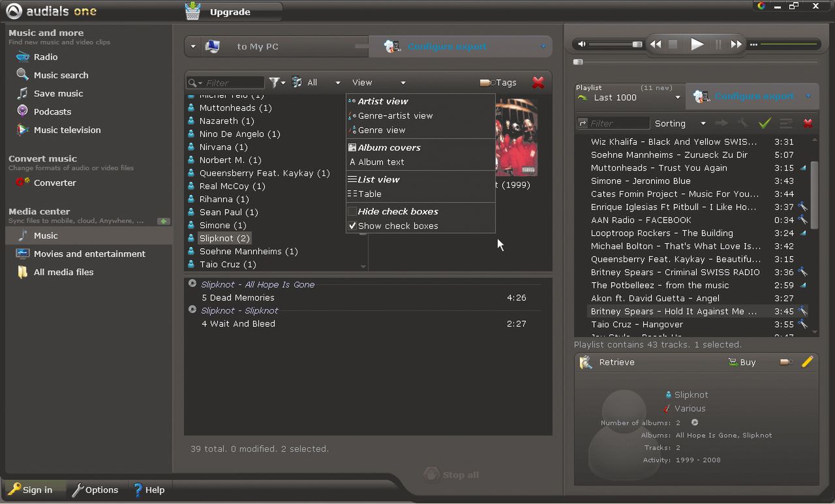Open Music search
835x504 pixels.
61,75
